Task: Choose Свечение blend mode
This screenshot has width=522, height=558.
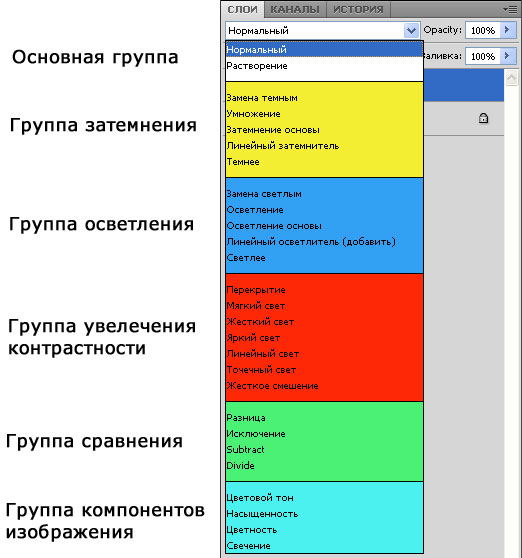Action: (x=324, y=546)
